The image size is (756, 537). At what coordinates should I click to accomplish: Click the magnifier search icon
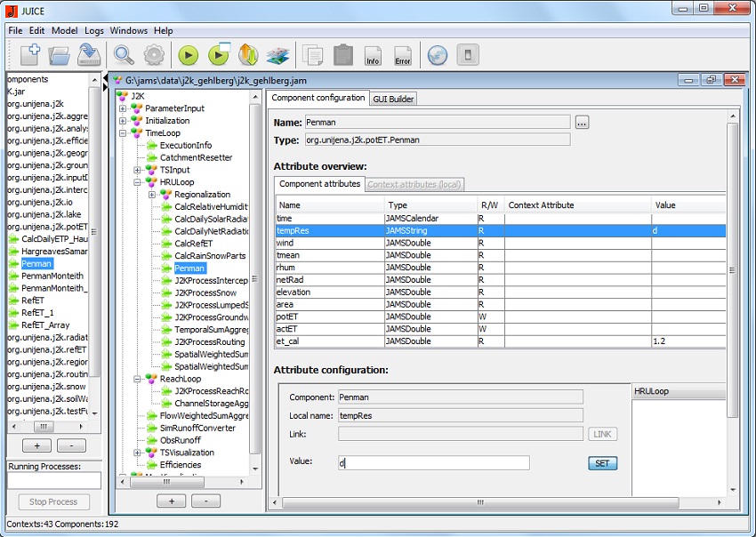[x=124, y=55]
